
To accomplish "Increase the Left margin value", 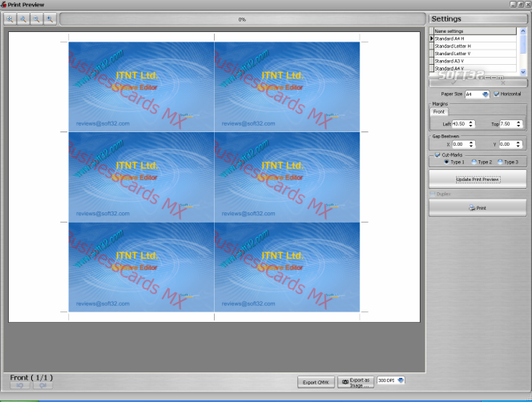I will [470, 123].
